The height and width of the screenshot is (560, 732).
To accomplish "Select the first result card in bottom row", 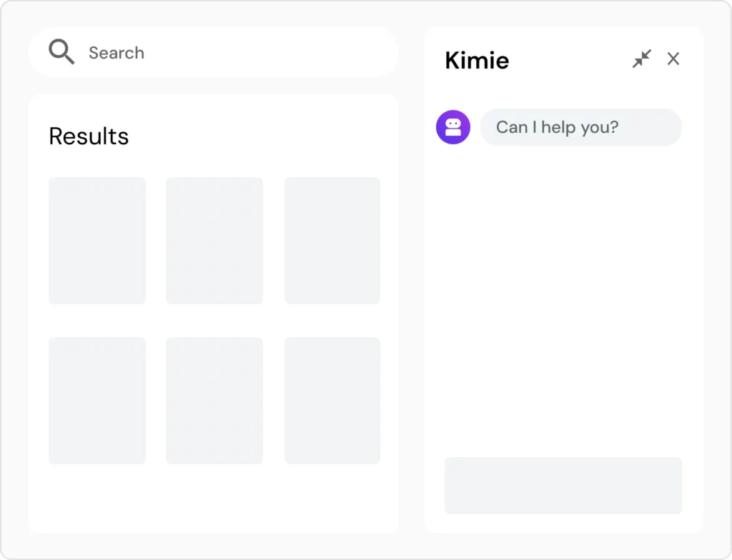I will click(x=97, y=401).
